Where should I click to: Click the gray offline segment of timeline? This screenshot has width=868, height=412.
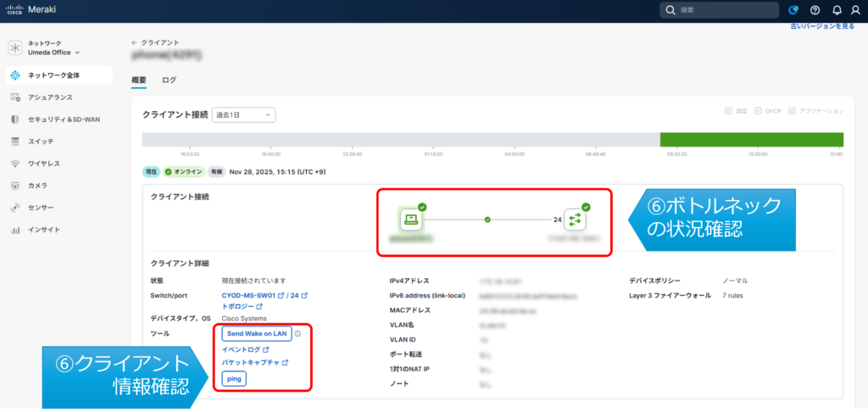click(401, 140)
